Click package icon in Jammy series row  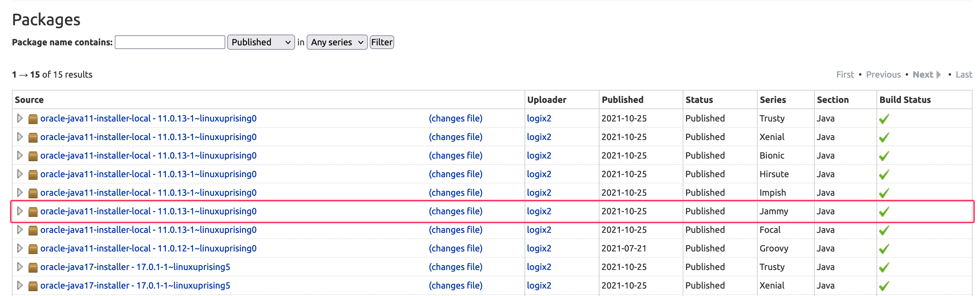pos(33,212)
